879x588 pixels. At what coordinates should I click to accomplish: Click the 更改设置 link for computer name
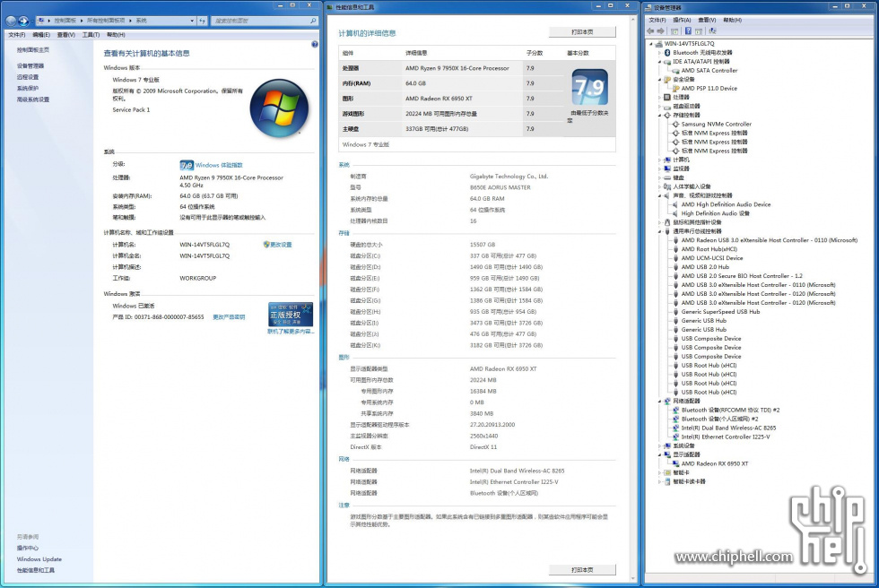tap(281, 245)
